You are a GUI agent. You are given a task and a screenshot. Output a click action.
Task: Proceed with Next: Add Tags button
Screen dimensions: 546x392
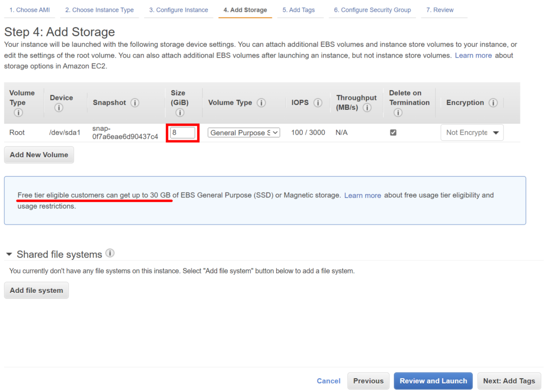pyautogui.click(x=509, y=381)
